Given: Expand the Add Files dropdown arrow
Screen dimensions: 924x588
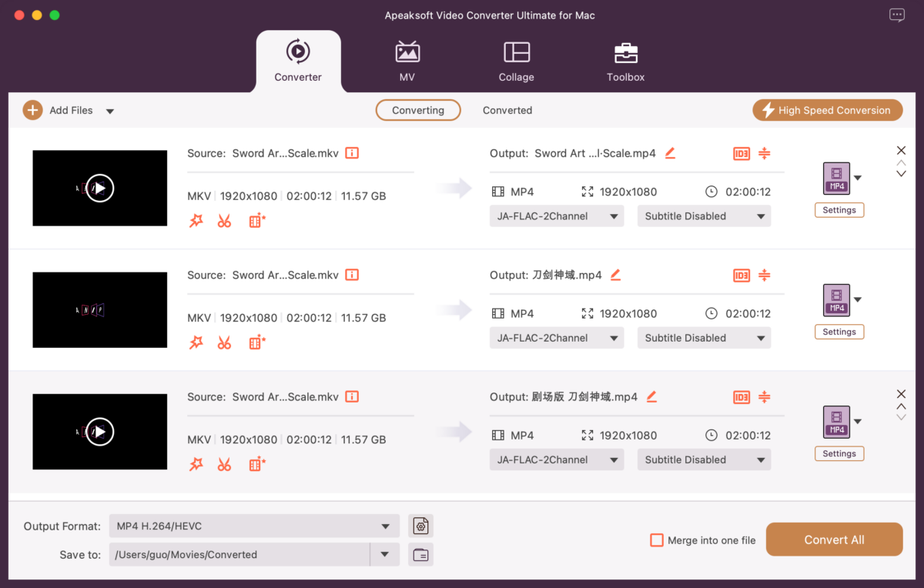Looking at the screenshot, I should 109,111.
